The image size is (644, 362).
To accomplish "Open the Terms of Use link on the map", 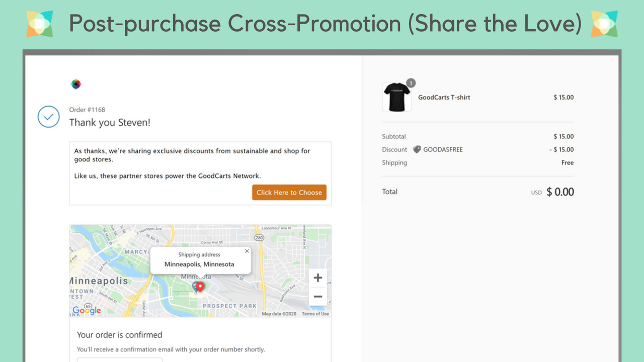I will 315,313.
